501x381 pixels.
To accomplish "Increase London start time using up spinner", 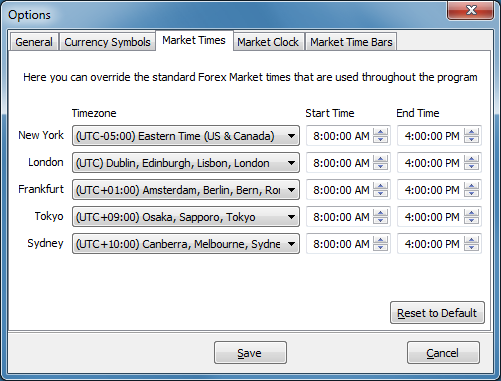I will [380, 159].
